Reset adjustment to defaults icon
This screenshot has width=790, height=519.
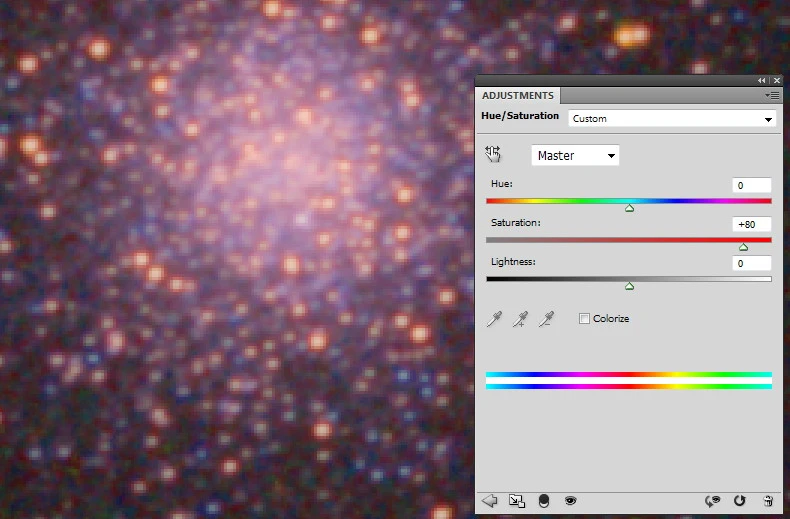[x=740, y=501]
